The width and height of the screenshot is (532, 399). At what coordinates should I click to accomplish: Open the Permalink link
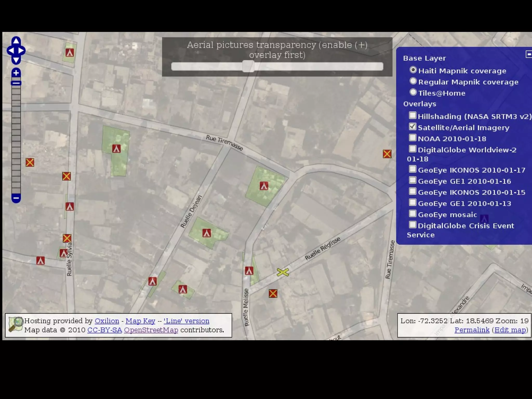click(x=472, y=330)
